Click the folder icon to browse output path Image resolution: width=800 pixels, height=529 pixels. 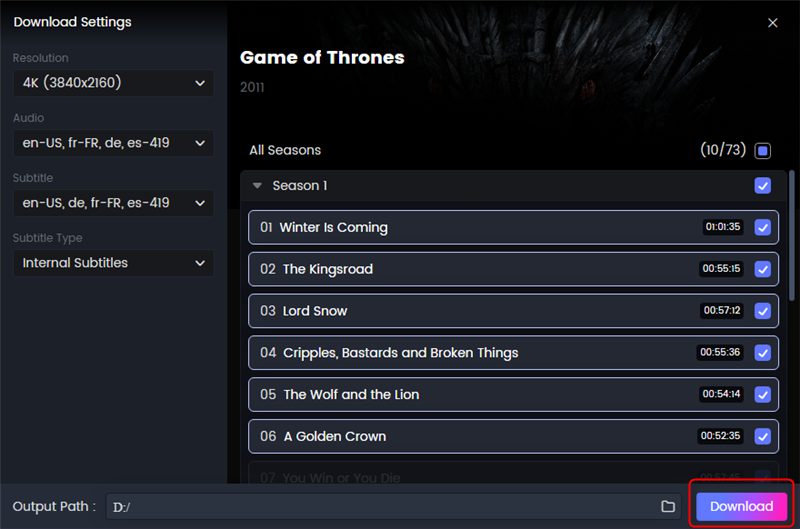668,506
